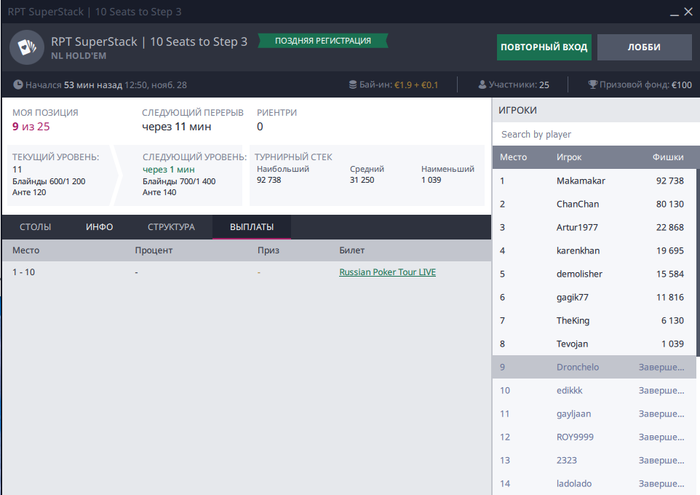Screen dimensions: 700x495
Task: Click the ПОВТОРНЫЙ ВХОД re-entry button
Action: 544,47
